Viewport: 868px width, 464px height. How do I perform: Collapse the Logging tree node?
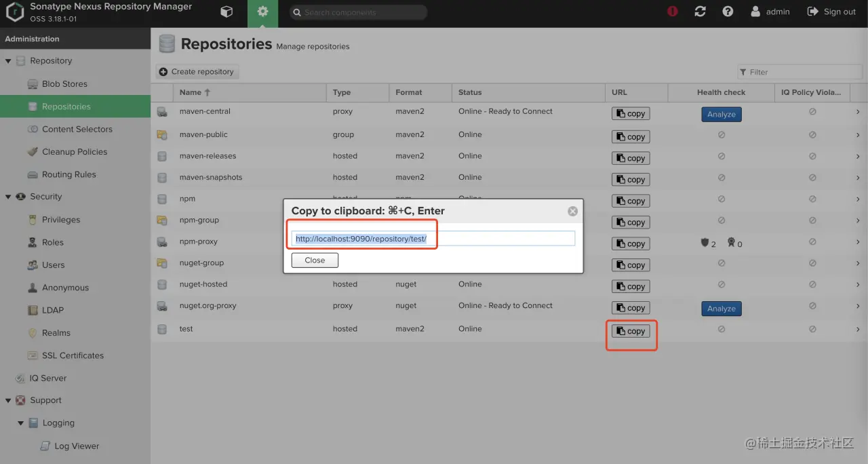pyautogui.click(x=21, y=423)
